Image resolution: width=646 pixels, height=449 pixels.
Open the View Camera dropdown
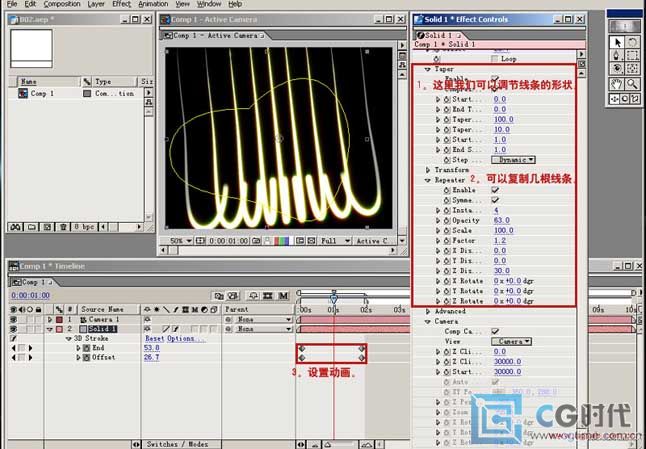coord(511,341)
